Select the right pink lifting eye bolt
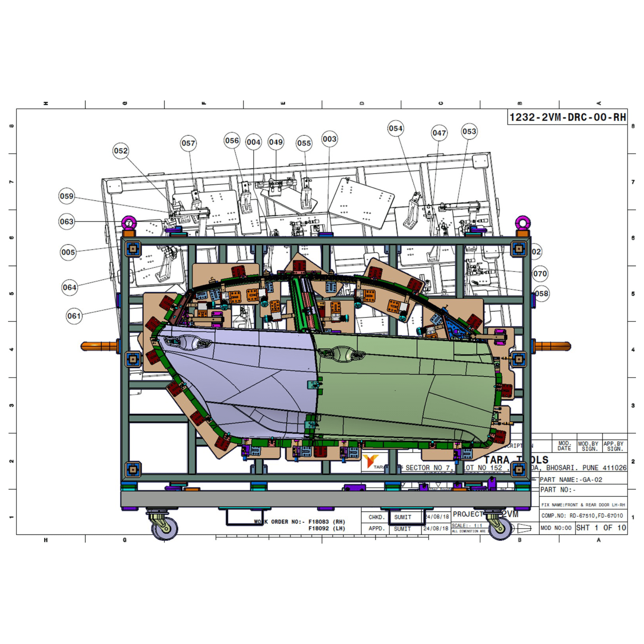The height and width of the screenshot is (644, 644). click(523, 223)
